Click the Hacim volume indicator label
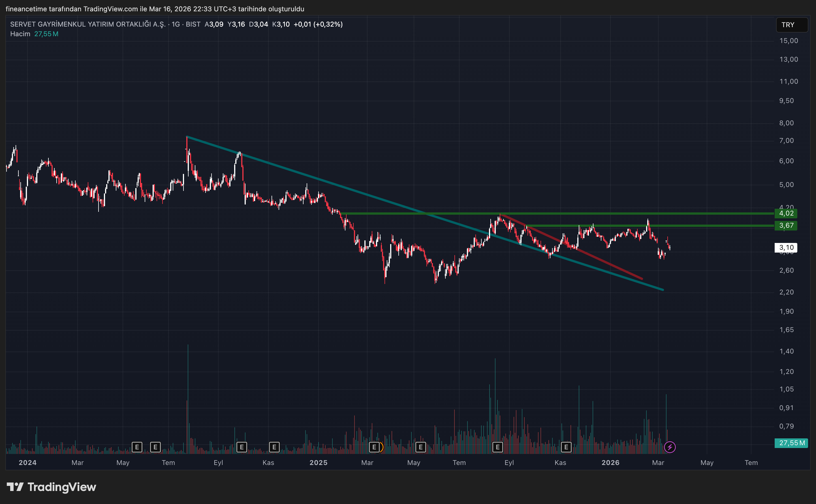 (20, 34)
